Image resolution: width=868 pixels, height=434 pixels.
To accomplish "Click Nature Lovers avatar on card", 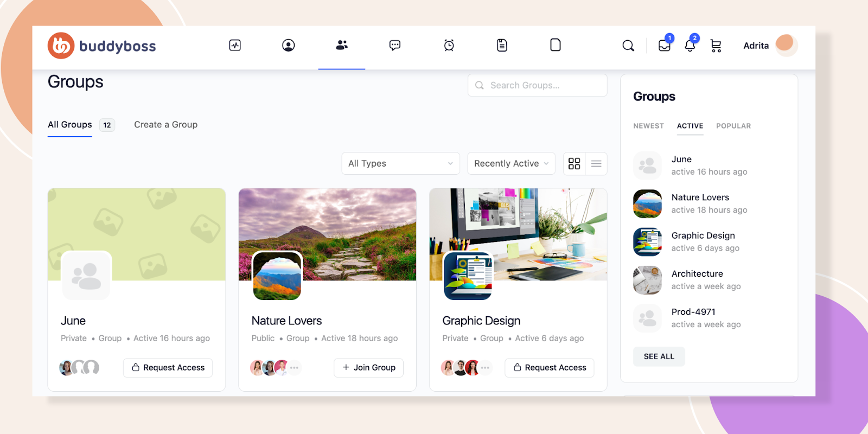I will click(277, 276).
